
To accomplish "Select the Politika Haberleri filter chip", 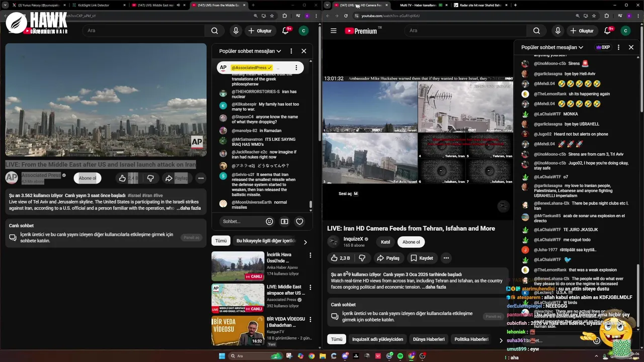I will coord(471,339).
